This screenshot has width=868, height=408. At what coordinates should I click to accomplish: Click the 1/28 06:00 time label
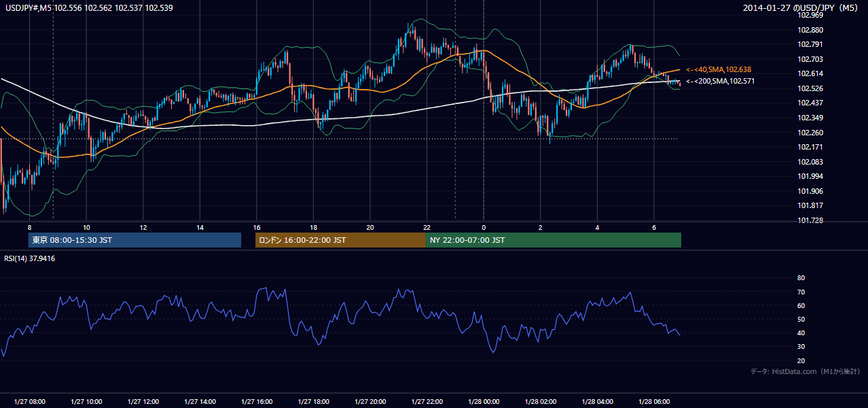654,402
